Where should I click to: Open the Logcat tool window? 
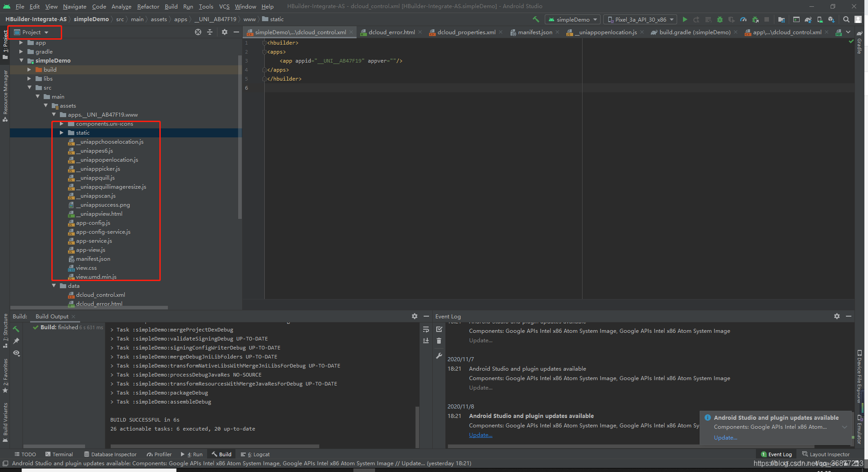255,454
